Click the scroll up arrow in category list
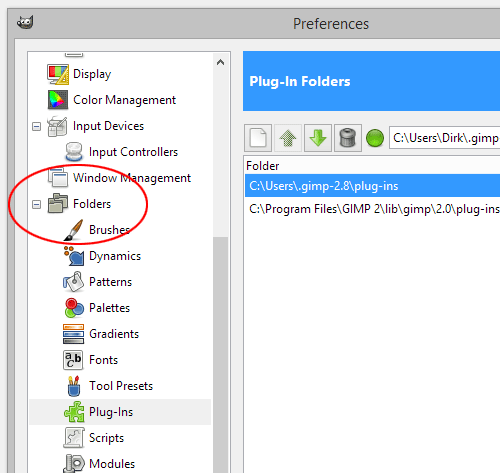 (x=220, y=62)
